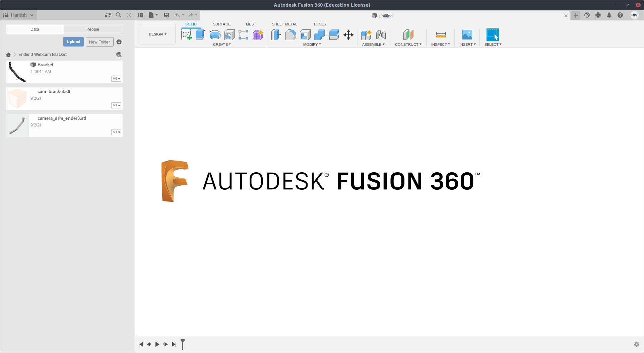Play the timeline
Screen dimensions: 644x353
pyautogui.click(x=157, y=344)
